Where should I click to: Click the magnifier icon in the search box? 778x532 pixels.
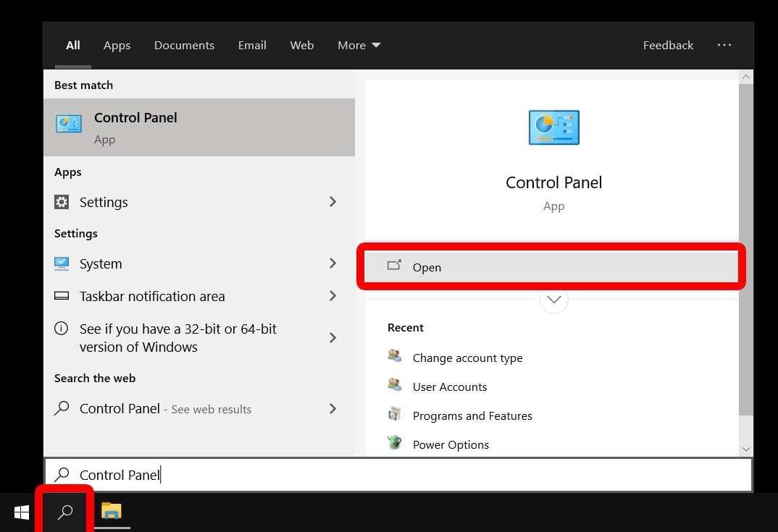pyautogui.click(x=62, y=475)
